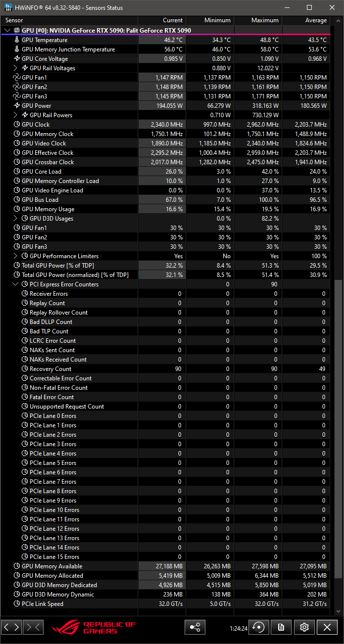
Task: Select the GPU Effective Clock row
Action: pos(165,153)
